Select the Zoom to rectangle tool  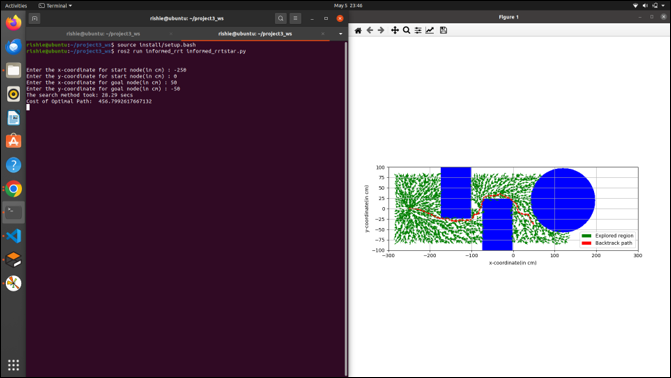click(x=407, y=30)
